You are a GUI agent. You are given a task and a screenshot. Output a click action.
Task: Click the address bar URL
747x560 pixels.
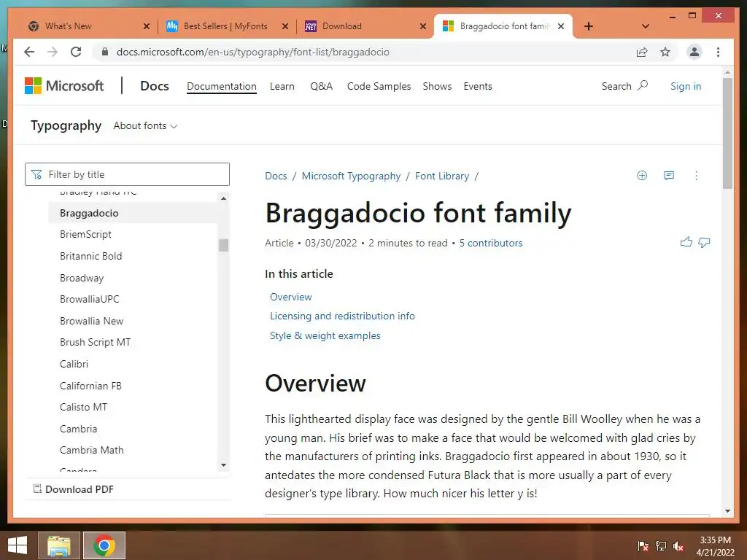(253, 52)
